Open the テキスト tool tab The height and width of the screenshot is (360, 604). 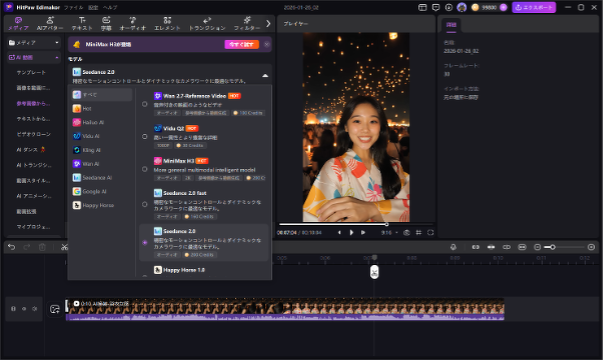pyautogui.click(x=82, y=24)
